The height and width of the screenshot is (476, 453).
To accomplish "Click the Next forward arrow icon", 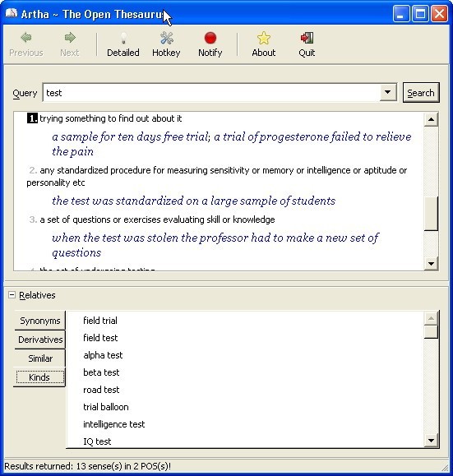I will click(70, 38).
